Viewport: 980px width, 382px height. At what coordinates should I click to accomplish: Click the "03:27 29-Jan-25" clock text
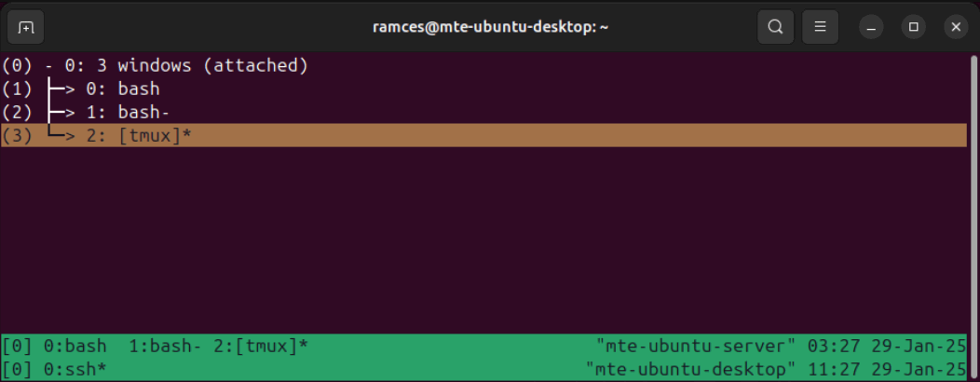887,346
